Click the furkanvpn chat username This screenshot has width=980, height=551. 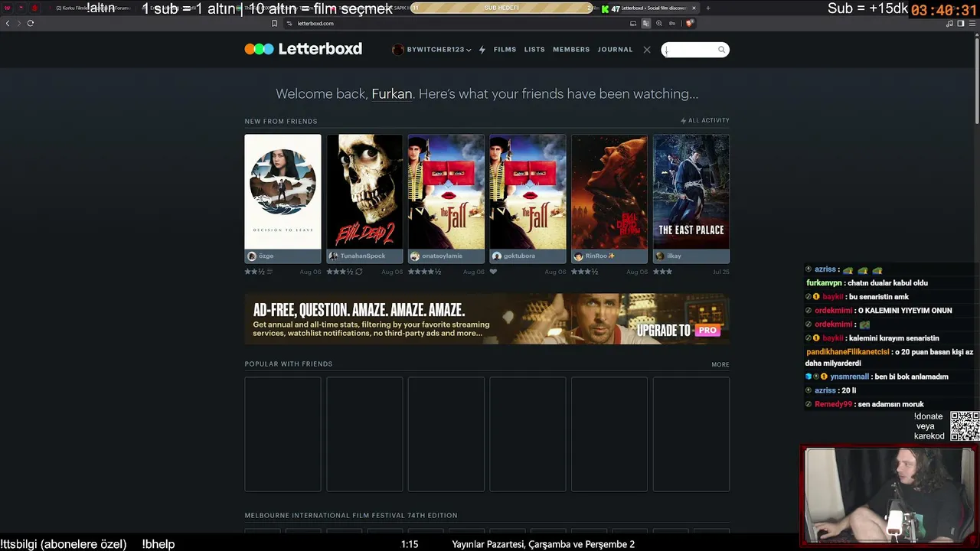[824, 283]
